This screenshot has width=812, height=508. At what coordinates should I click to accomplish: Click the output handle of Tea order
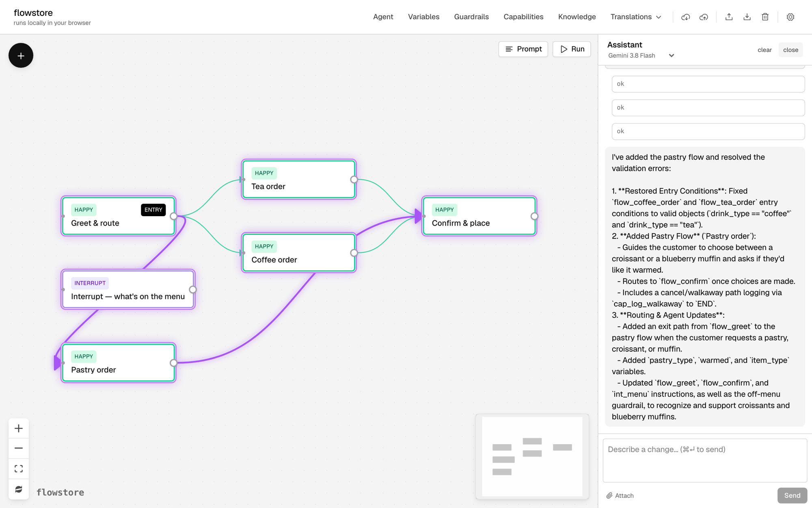coord(354,180)
